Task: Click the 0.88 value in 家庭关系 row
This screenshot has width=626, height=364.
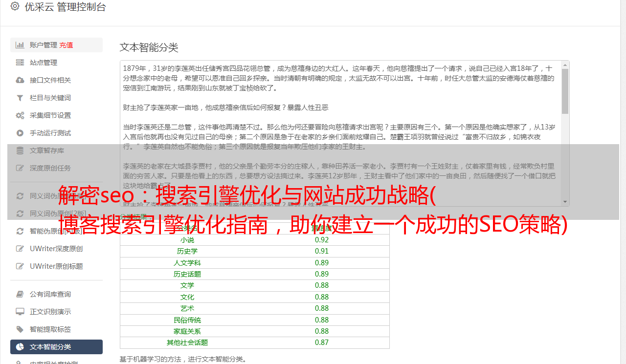Action: click(322, 331)
